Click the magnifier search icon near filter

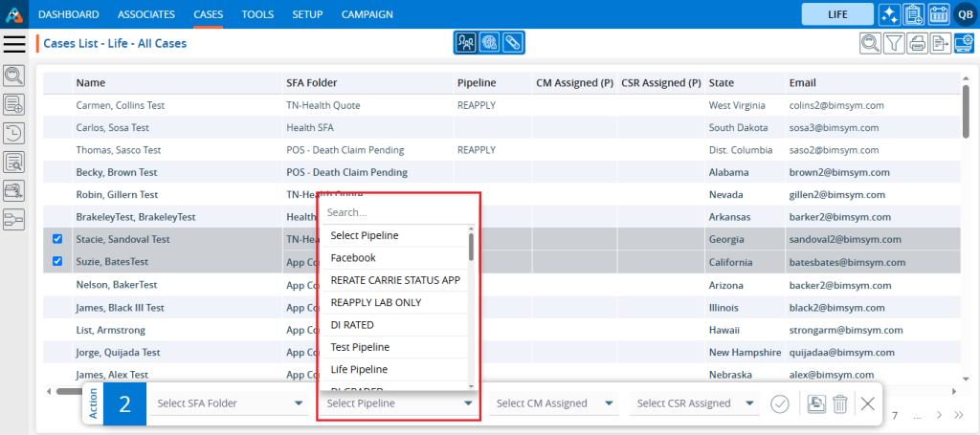click(870, 43)
